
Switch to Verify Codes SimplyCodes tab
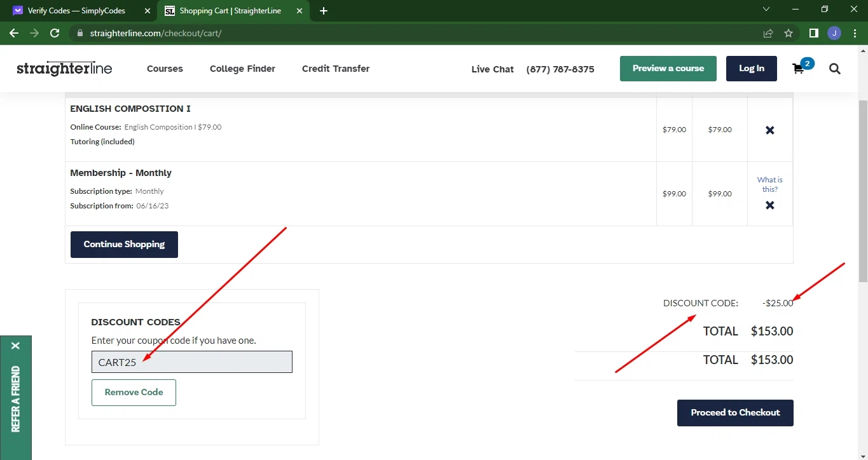76,11
